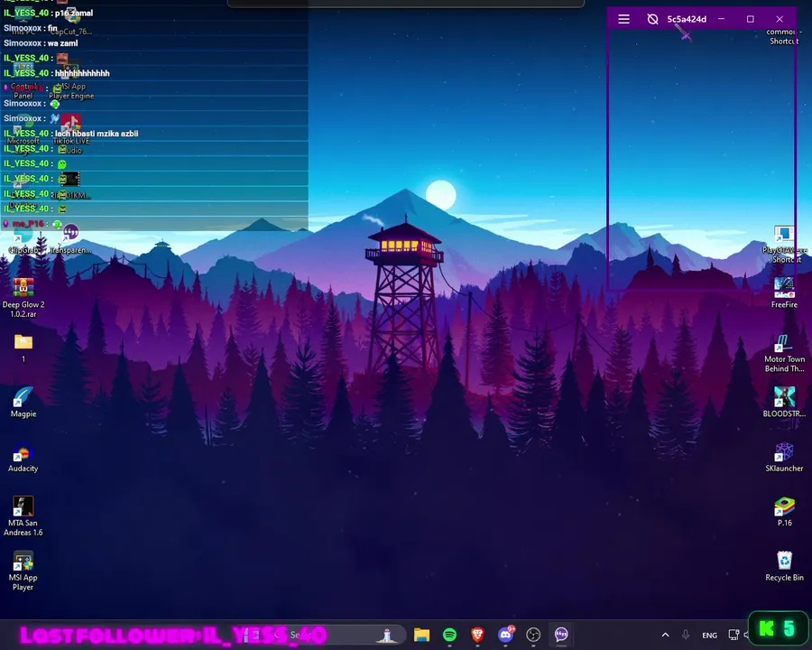Open Deep Glow 2 1.0.2.rar archive icon
The image size is (812, 650).
coord(23,297)
